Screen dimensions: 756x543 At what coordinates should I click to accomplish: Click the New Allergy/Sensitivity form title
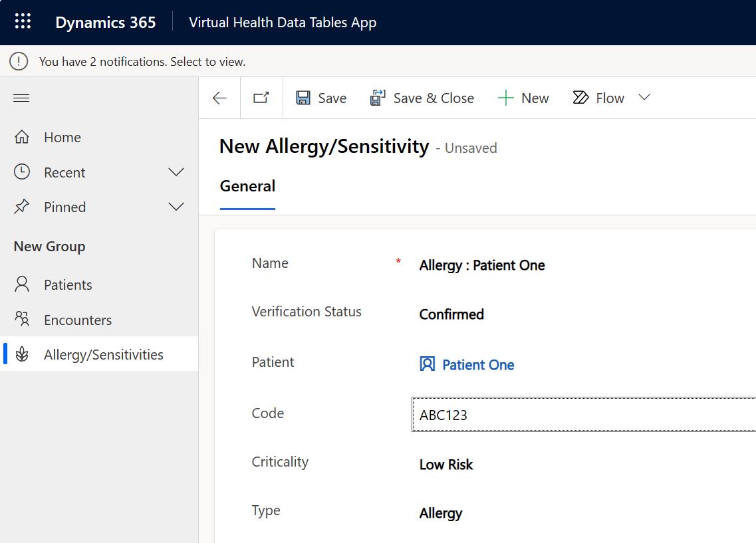coord(324,146)
